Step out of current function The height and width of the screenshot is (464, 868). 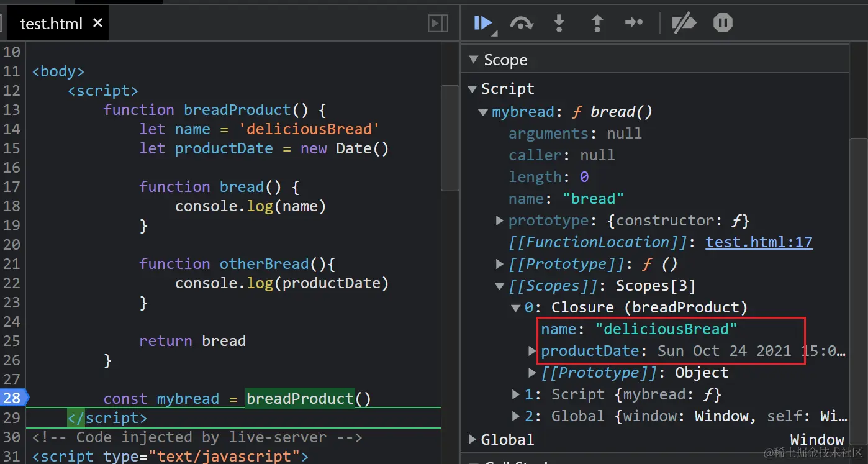tap(597, 24)
